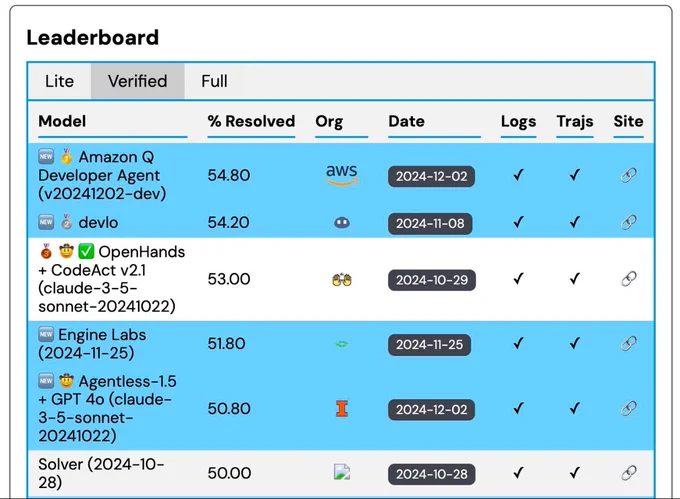Click the broken org image for Solver
Screen dimensions: 680x499
(x=342, y=472)
